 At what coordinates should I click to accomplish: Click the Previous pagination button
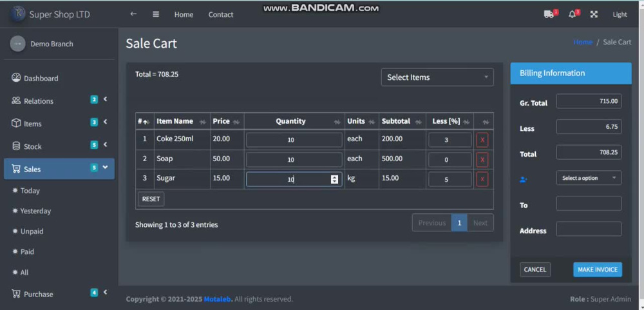coord(431,223)
